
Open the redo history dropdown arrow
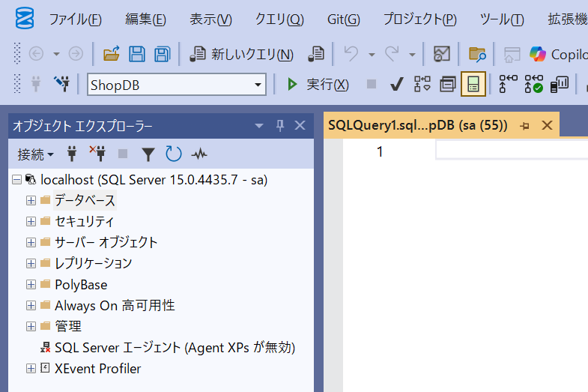tap(412, 55)
